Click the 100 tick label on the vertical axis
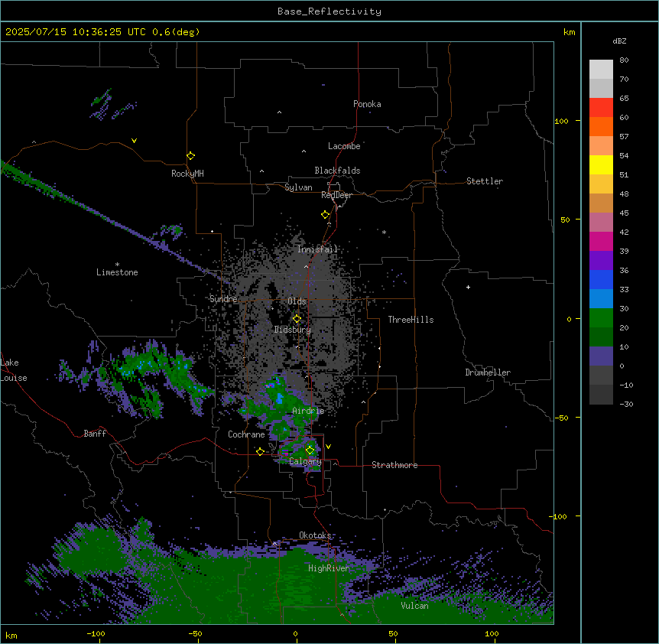The height and width of the screenshot is (644, 659). click(x=561, y=121)
